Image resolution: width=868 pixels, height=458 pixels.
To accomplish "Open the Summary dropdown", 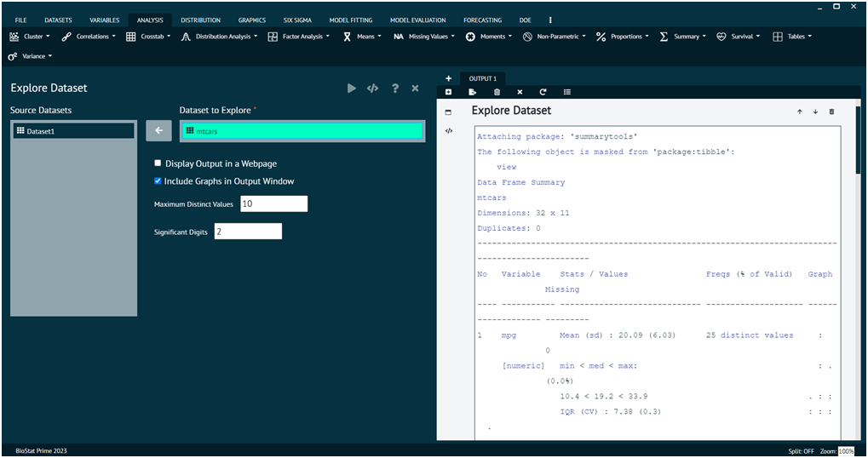I will pos(682,37).
